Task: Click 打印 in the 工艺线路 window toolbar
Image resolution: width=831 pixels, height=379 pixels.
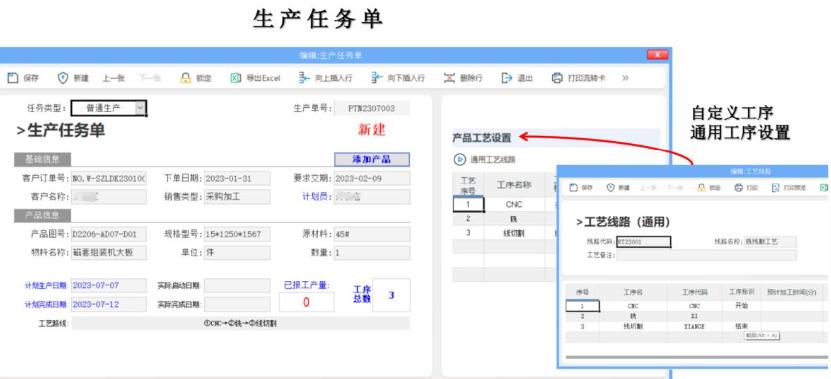Action: 746,188
